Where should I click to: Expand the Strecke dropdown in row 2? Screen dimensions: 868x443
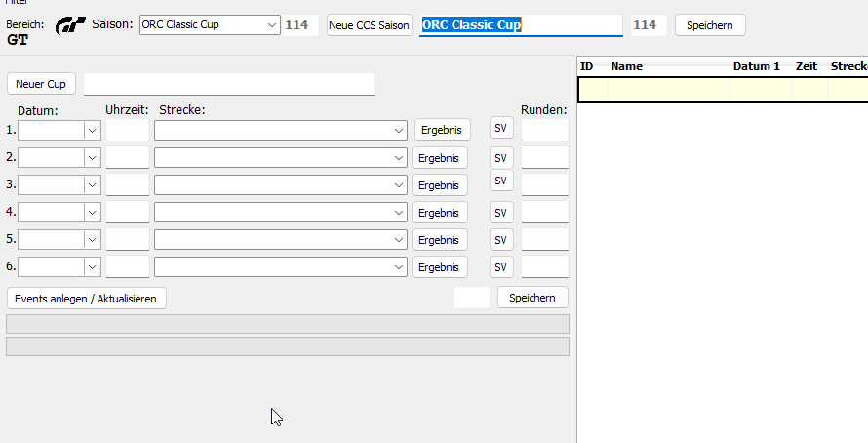tap(399, 158)
